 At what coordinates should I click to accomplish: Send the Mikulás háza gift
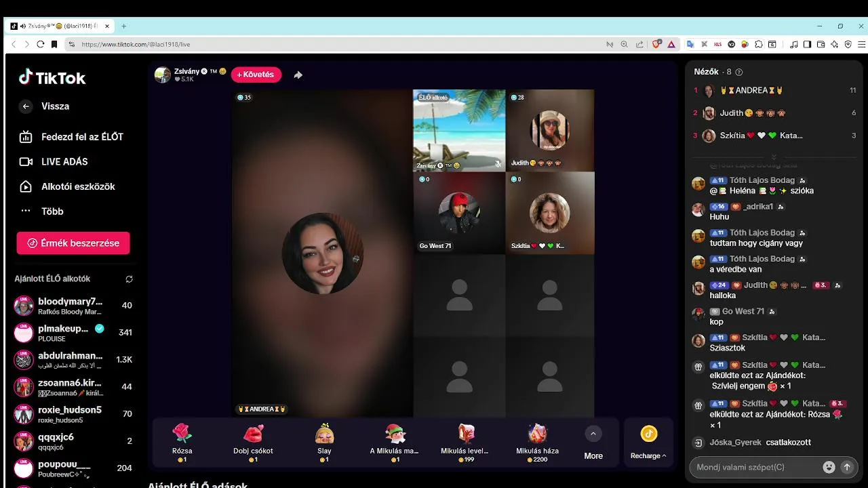[537, 443]
